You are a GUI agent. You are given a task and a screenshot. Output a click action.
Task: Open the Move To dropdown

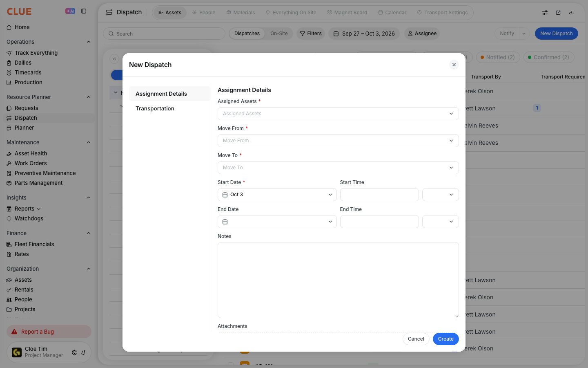[x=338, y=168]
